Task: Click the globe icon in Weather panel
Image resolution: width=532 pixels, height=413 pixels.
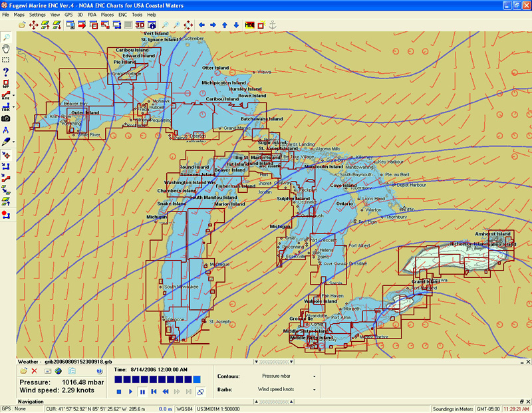Action: (x=59, y=371)
